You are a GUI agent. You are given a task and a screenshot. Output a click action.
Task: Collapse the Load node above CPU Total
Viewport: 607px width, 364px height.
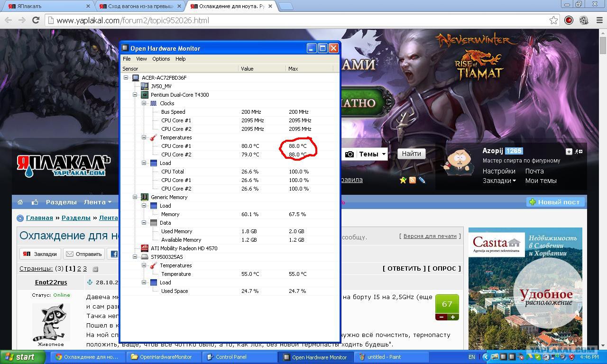coord(144,163)
